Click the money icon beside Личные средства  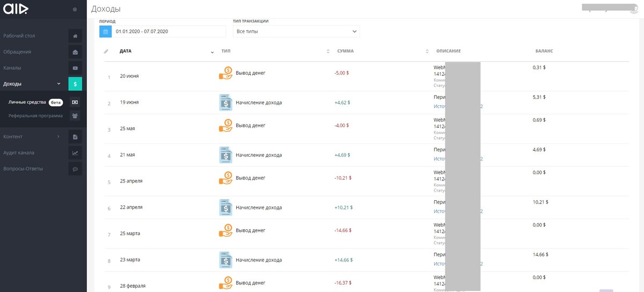pos(75,102)
